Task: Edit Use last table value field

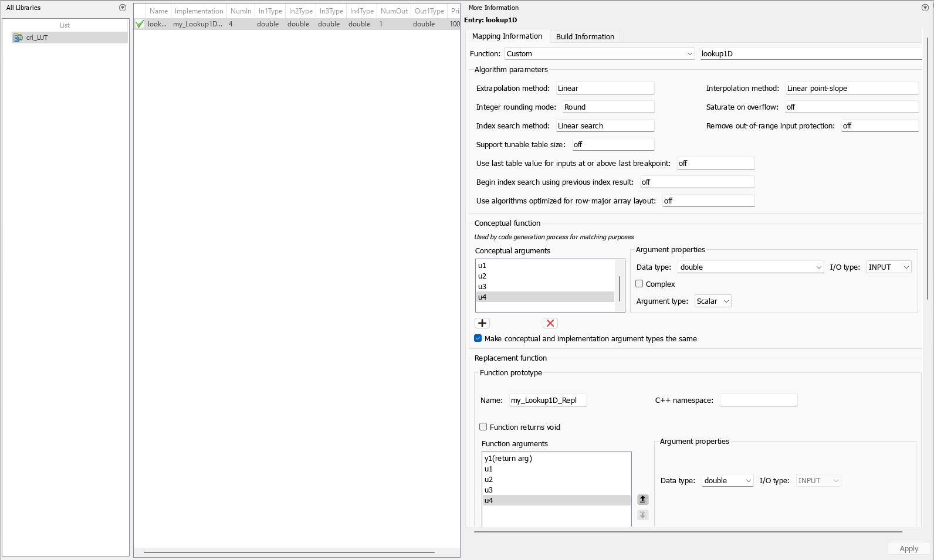Action: [716, 163]
